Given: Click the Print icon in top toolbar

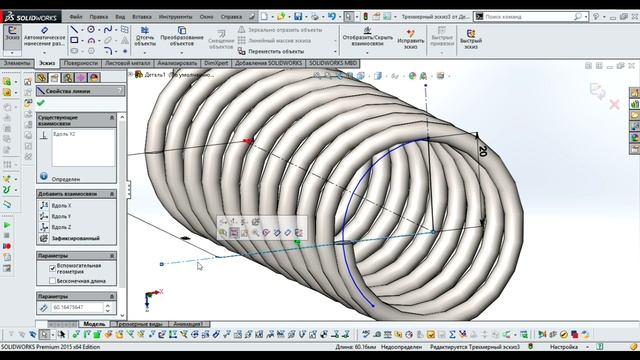Looking at the screenshot, I should [315, 17].
